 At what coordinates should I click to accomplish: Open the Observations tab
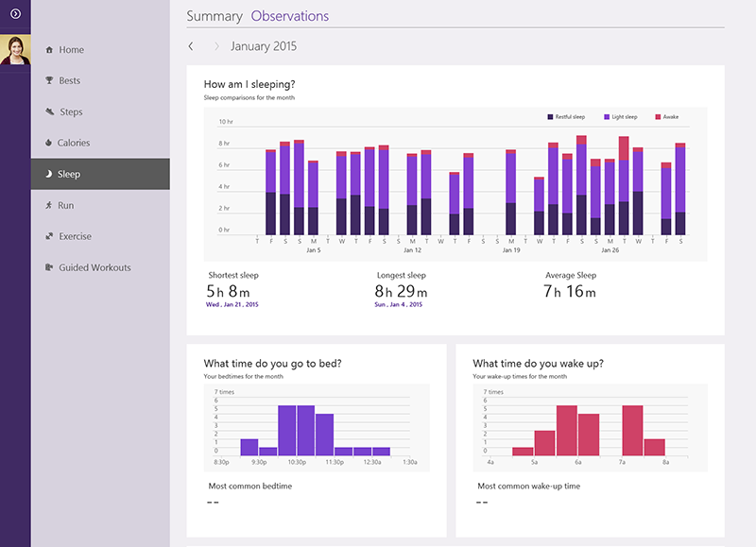pyautogui.click(x=290, y=16)
